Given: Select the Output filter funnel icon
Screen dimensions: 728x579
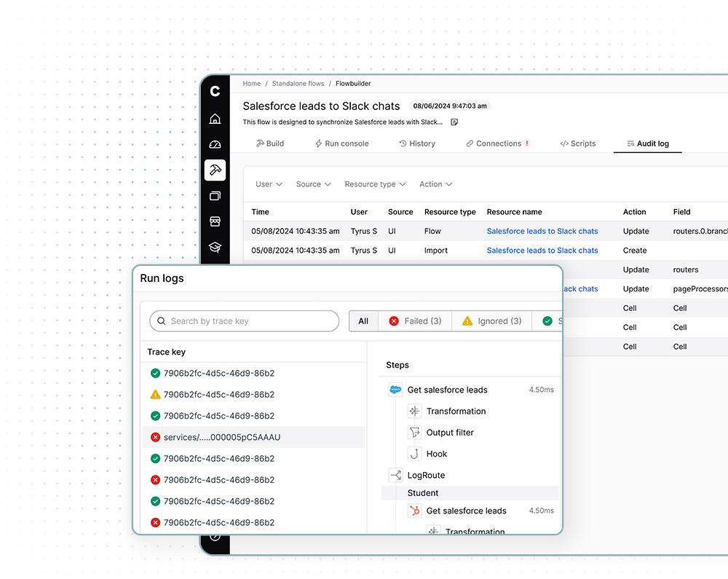Looking at the screenshot, I should [414, 433].
